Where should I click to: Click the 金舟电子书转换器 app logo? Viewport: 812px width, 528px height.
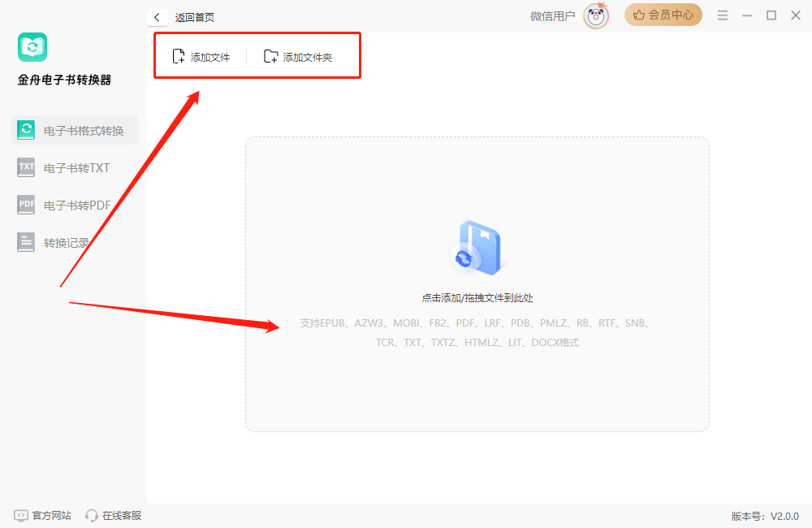[32, 47]
